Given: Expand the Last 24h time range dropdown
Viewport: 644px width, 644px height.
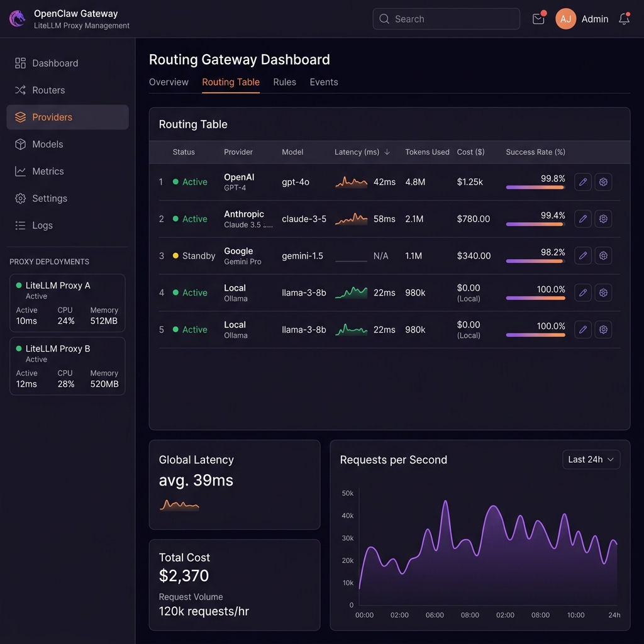Looking at the screenshot, I should (x=591, y=460).
